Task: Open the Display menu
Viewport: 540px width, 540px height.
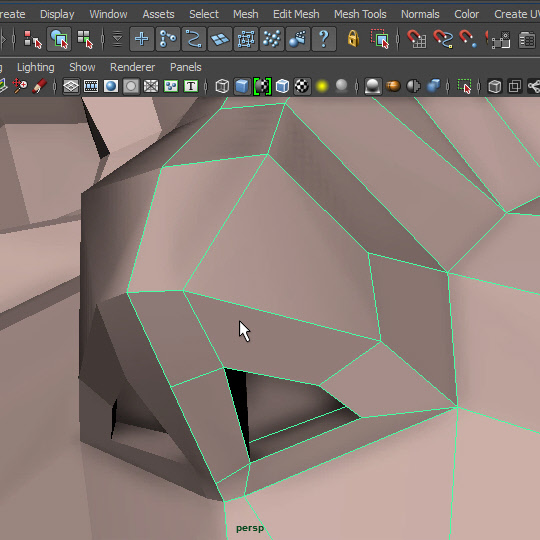Action: click(x=57, y=14)
